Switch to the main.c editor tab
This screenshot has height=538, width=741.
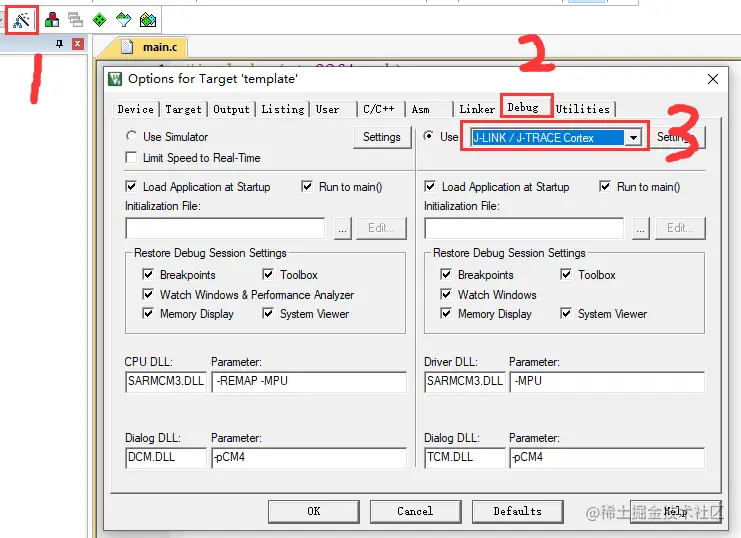(150, 47)
